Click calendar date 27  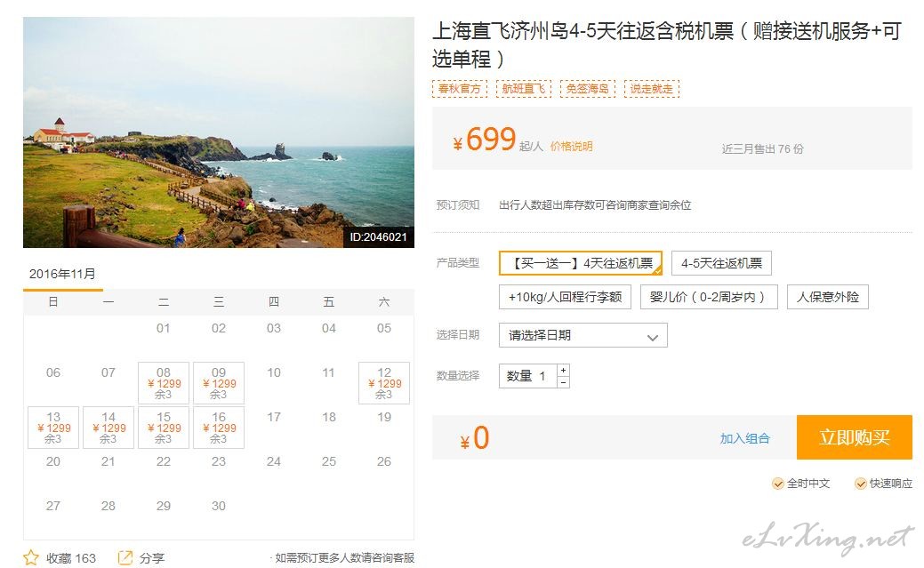[x=53, y=506]
